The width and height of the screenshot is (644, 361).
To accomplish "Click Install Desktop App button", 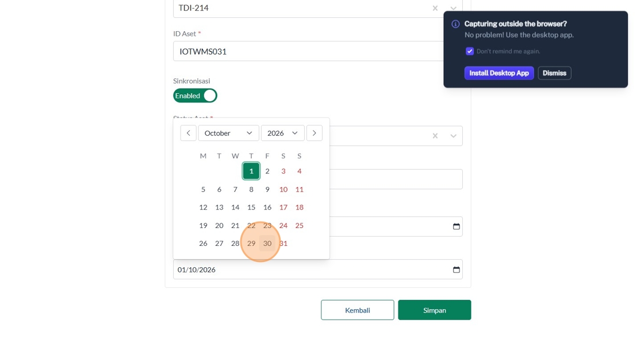I will pos(499,73).
